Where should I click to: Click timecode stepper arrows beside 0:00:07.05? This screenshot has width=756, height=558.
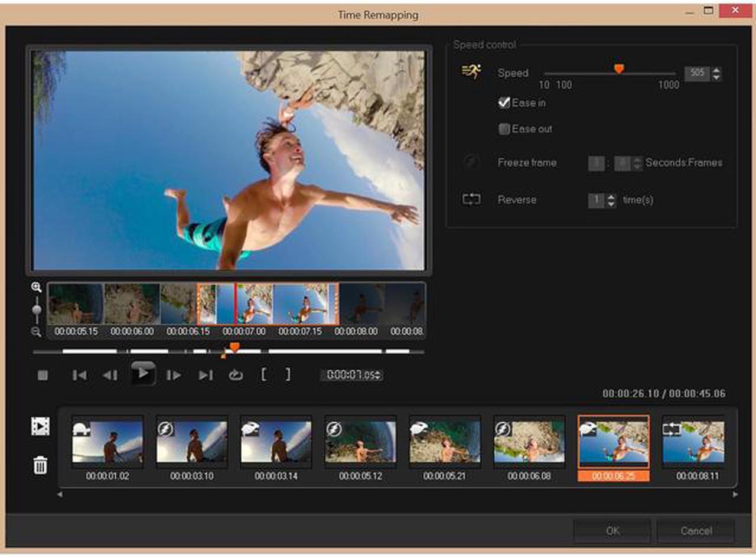click(379, 375)
